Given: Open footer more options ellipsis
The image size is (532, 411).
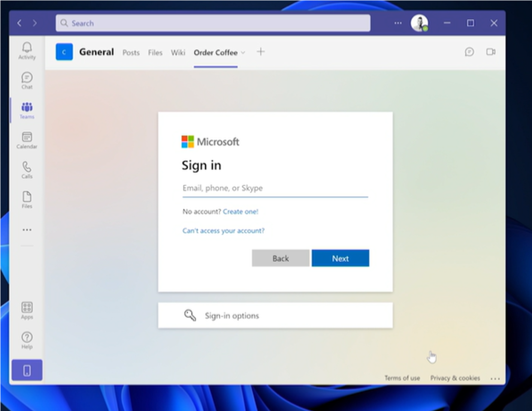Looking at the screenshot, I should pos(495,378).
